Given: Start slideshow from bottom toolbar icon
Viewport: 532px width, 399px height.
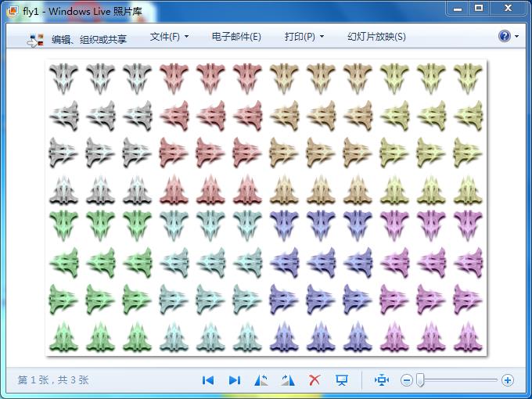Looking at the screenshot, I should tap(342, 380).
